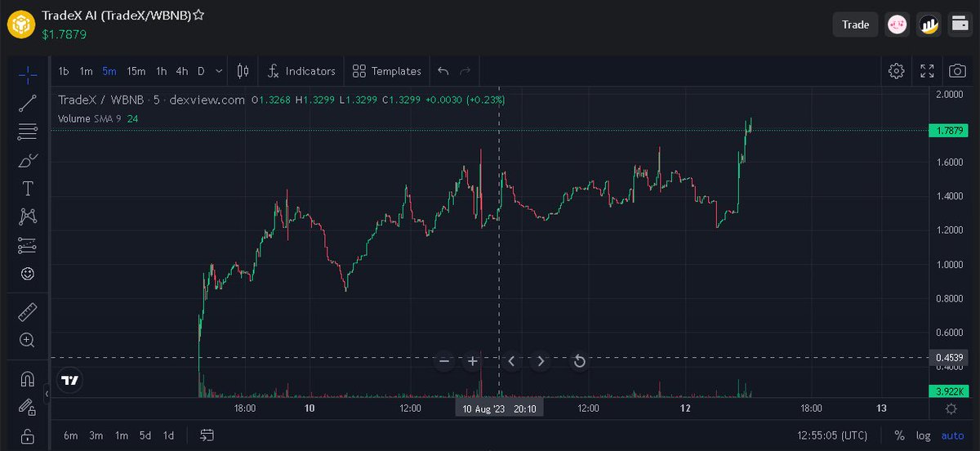Viewport: 980px width, 451px height.
Task: Open indicator Templates menu
Action: click(387, 71)
